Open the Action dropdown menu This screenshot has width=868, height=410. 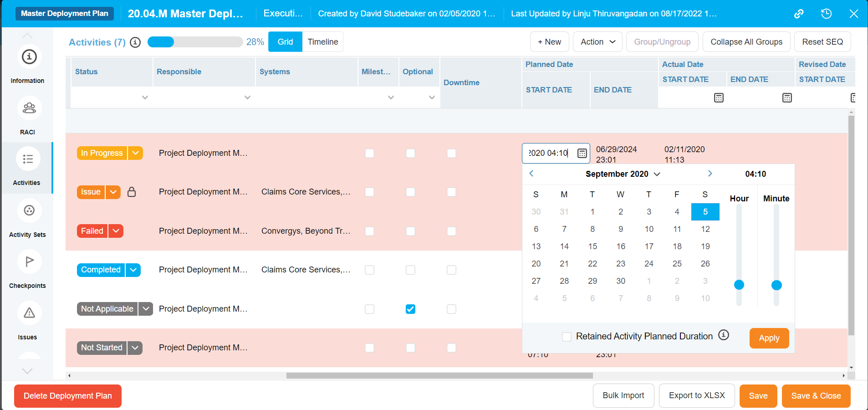(597, 42)
